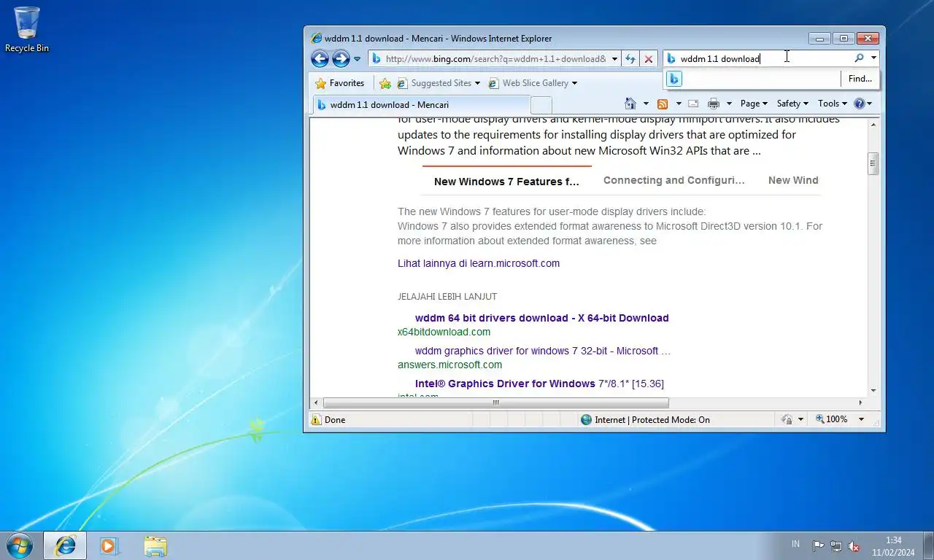Viewport: 934px width, 560px height.
Task: Open the Favorites star button
Action: [339, 83]
